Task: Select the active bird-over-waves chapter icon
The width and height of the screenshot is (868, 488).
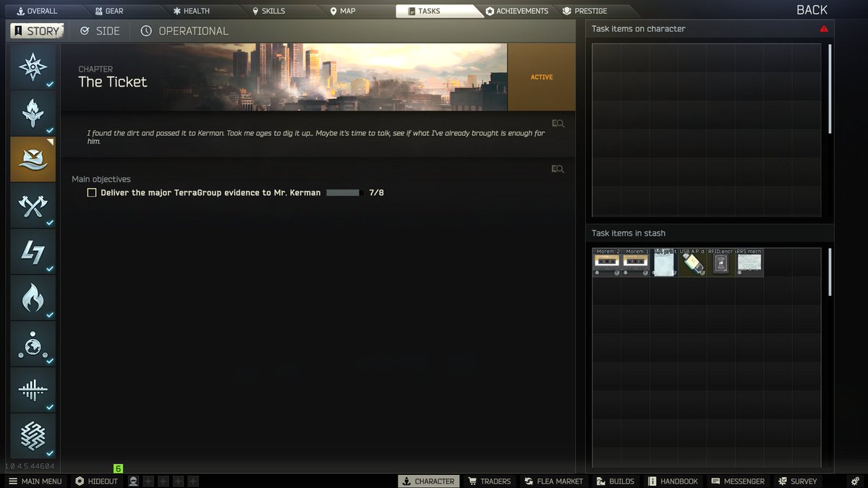Action: 33,160
